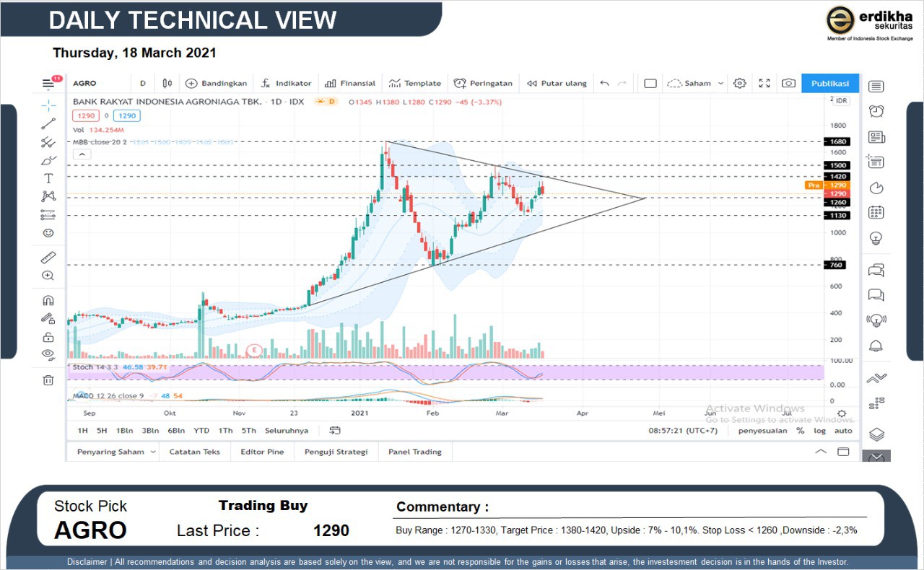
Task: Open the calendar panel in right sidebar
Action: 876,213
